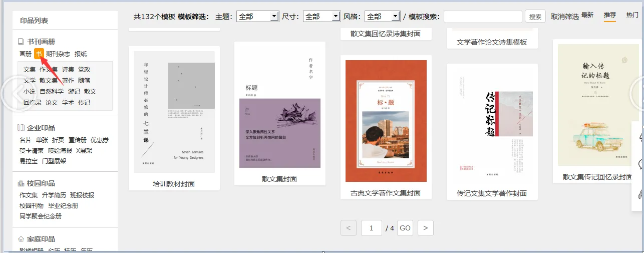Open the 喷绘海报 category
Image resolution: width=644 pixels, height=253 pixels.
pos(60,150)
